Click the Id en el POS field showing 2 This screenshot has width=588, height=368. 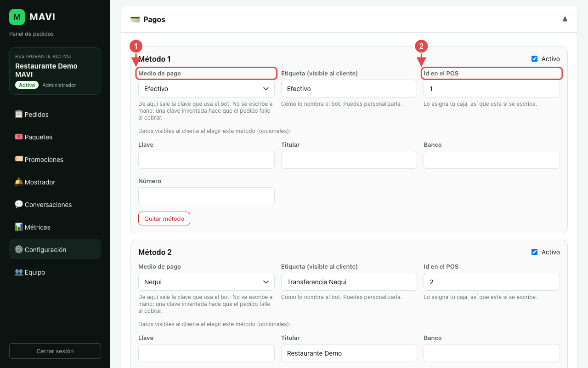(492, 282)
